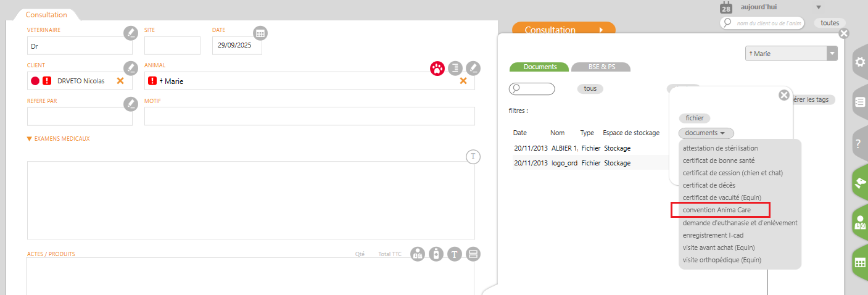Click the edit icon above the Veterinaire field

click(x=130, y=33)
